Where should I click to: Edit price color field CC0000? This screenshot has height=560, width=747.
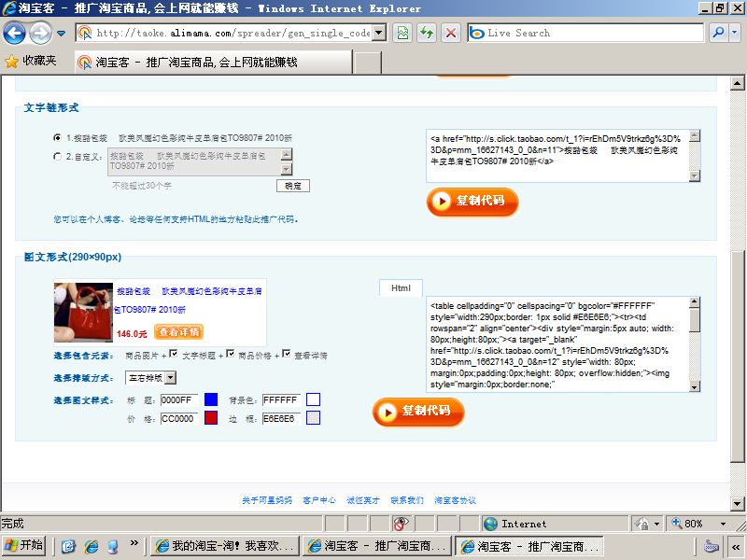coord(179,418)
